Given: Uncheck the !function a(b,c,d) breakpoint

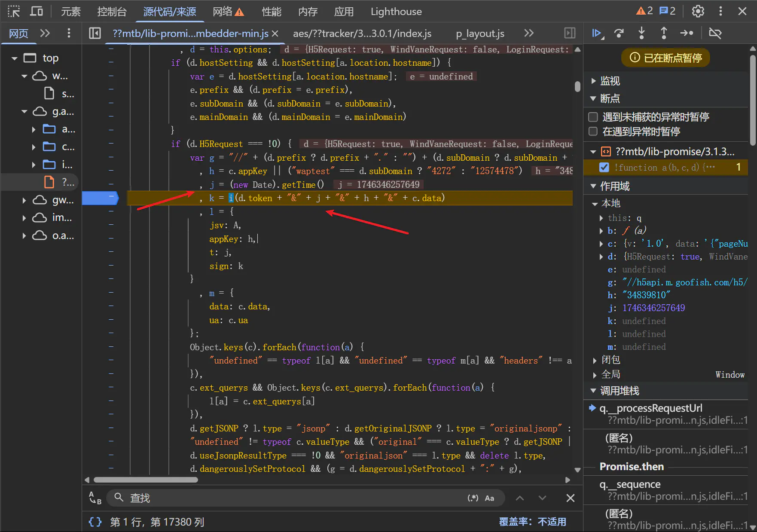Looking at the screenshot, I should (604, 168).
